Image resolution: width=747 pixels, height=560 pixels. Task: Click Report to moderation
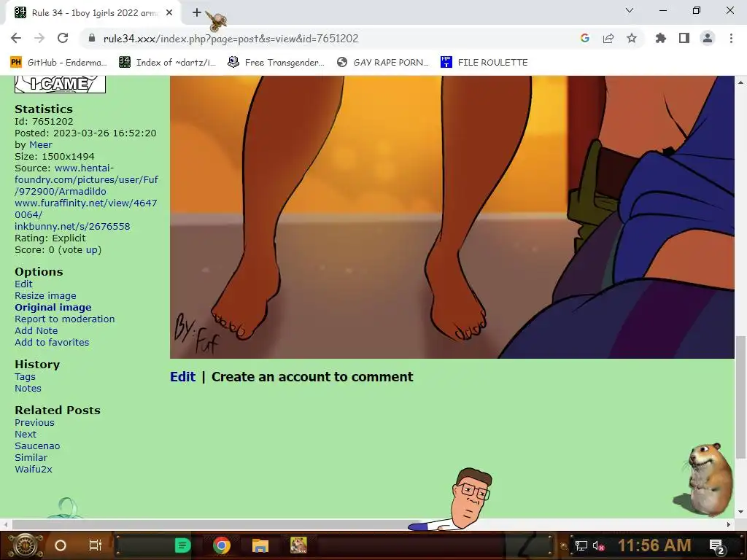click(65, 319)
